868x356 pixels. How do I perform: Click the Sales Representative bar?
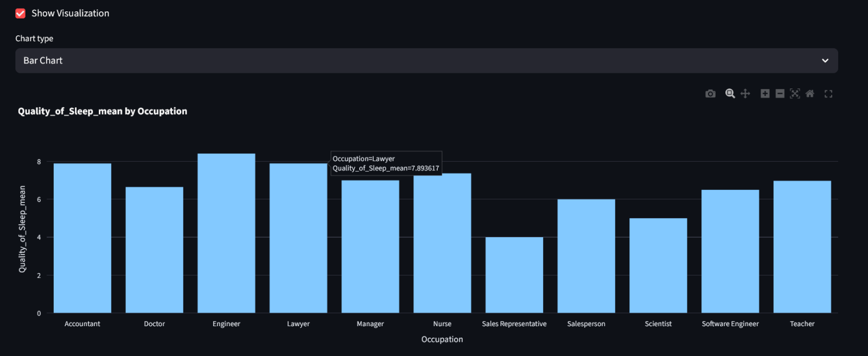click(x=514, y=275)
